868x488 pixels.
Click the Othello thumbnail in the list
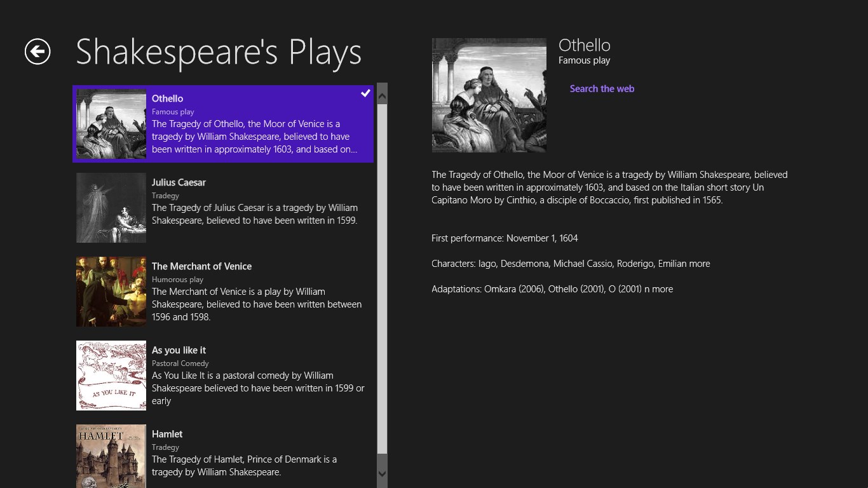(x=111, y=124)
